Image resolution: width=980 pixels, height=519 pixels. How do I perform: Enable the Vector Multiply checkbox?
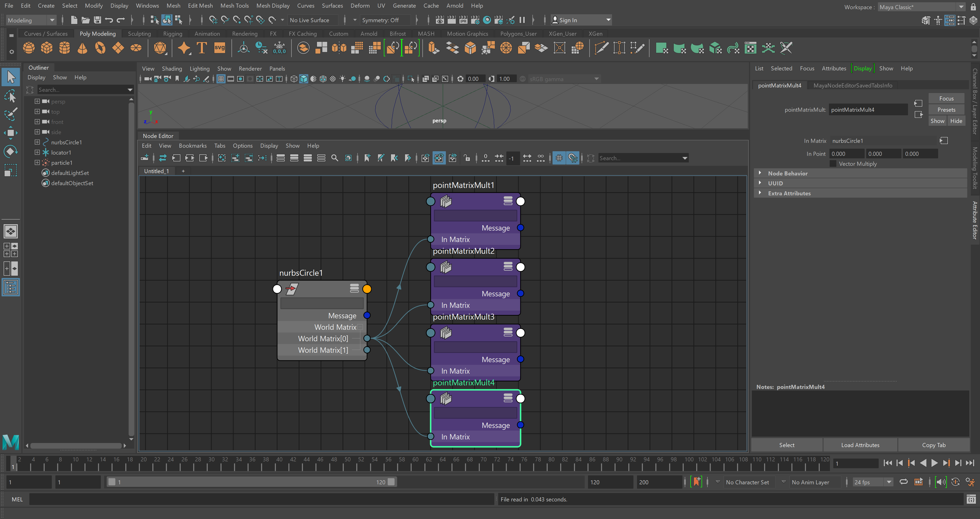(833, 164)
